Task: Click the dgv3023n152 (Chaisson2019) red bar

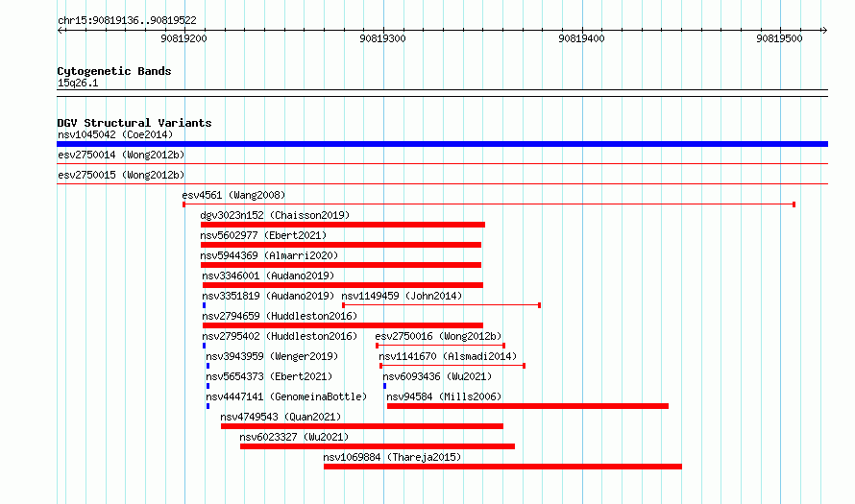Action: click(342, 225)
